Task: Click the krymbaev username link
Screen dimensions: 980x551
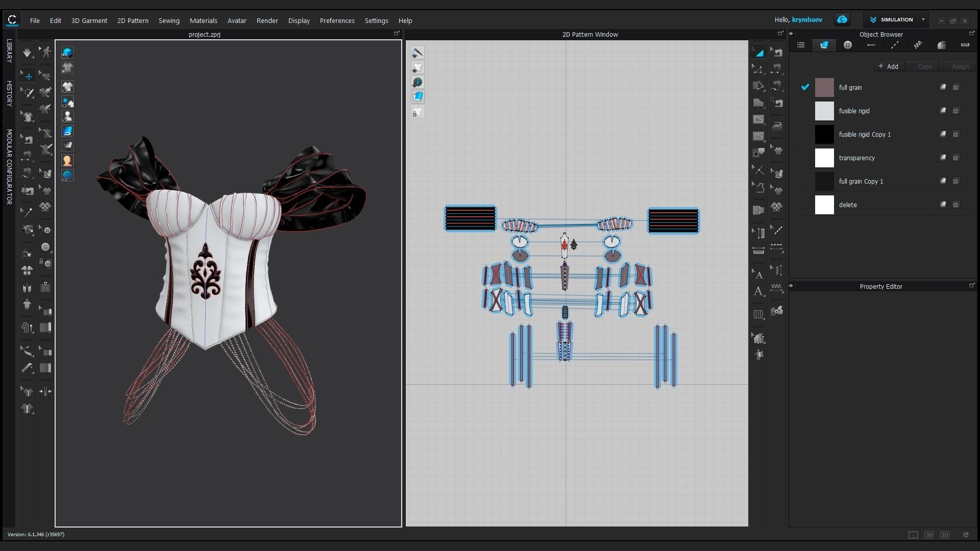Action: (807, 19)
